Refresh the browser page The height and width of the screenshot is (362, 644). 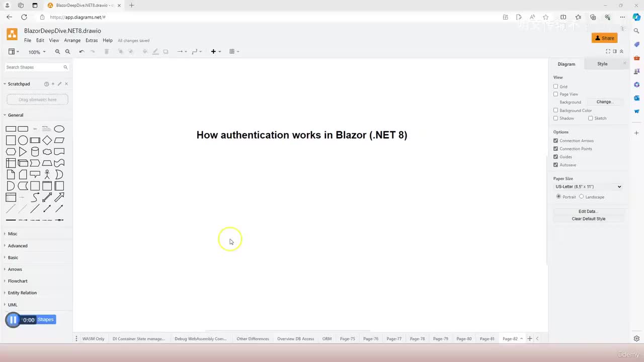pyautogui.click(x=24, y=17)
